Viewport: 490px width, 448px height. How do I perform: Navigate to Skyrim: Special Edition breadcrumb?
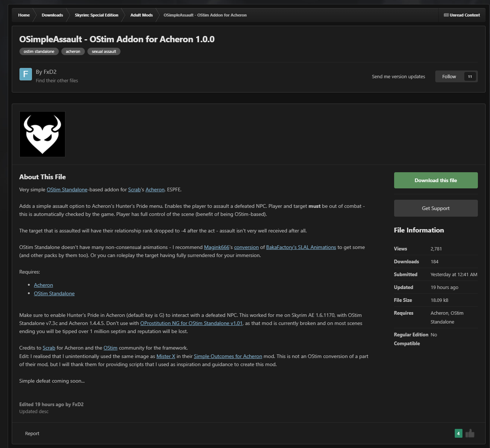[x=97, y=15]
